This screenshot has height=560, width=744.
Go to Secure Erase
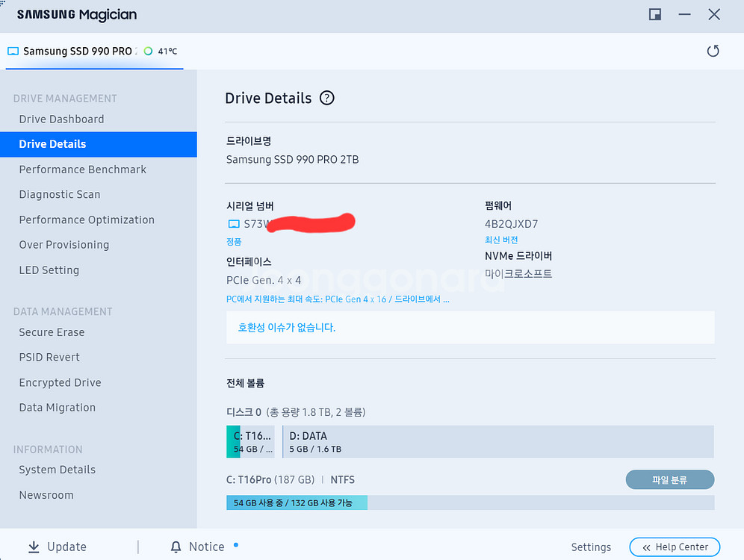(52, 332)
